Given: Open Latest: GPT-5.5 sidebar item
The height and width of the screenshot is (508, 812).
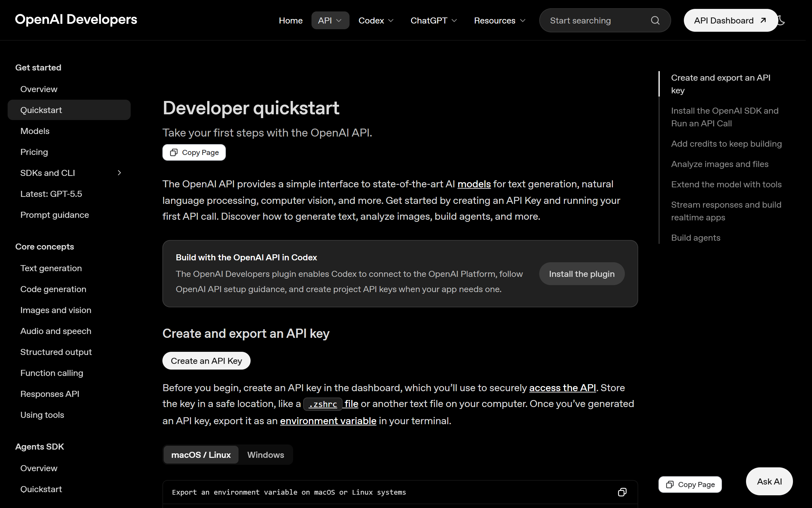Looking at the screenshot, I should click(x=69, y=194).
